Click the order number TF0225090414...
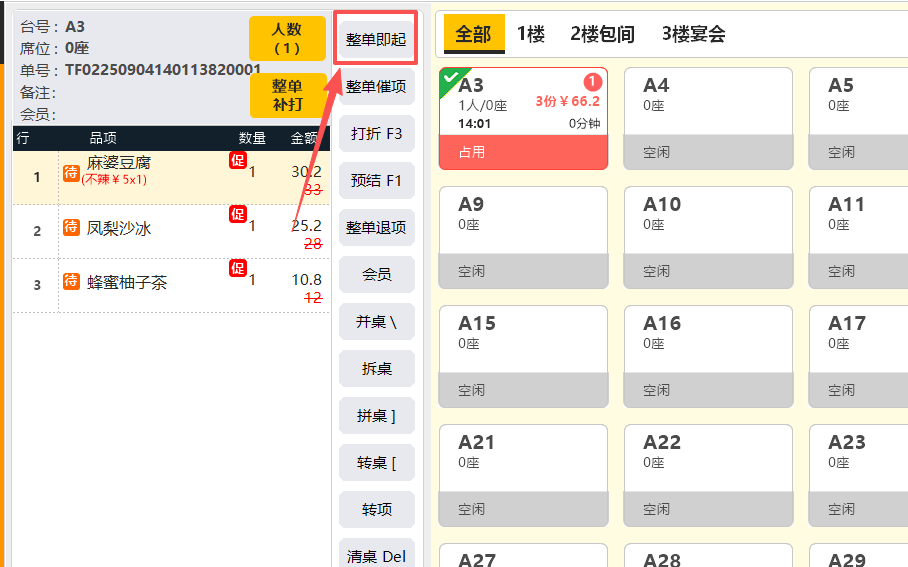908x567 pixels. tap(162, 70)
